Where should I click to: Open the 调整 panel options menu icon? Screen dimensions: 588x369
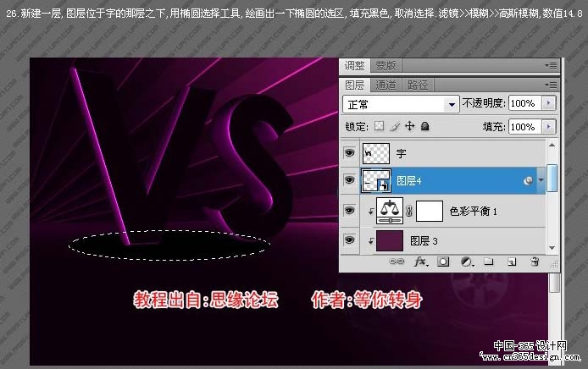(552, 65)
